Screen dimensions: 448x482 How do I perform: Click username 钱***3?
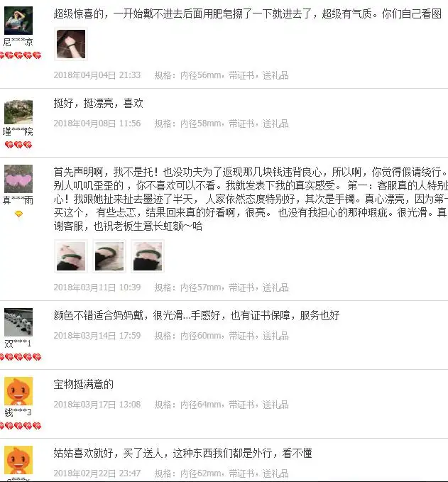[x=18, y=412]
